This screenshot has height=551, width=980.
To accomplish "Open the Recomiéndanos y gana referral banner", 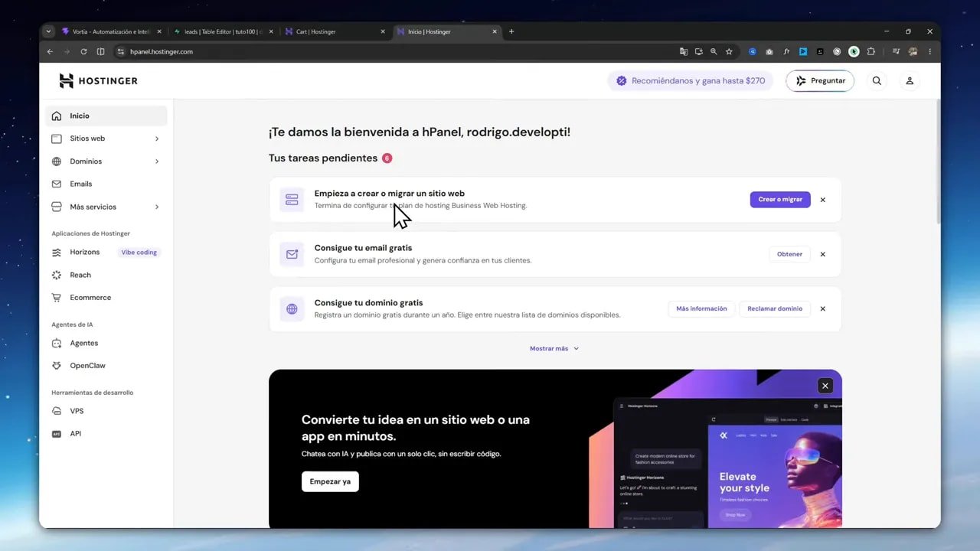I will [691, 80].
